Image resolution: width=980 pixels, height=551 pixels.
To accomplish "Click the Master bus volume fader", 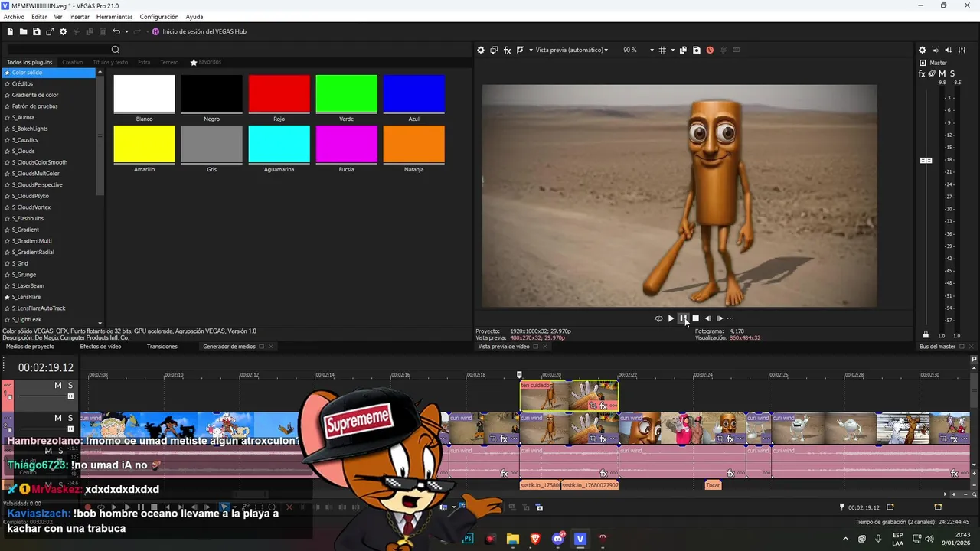I will pos(926,160).
